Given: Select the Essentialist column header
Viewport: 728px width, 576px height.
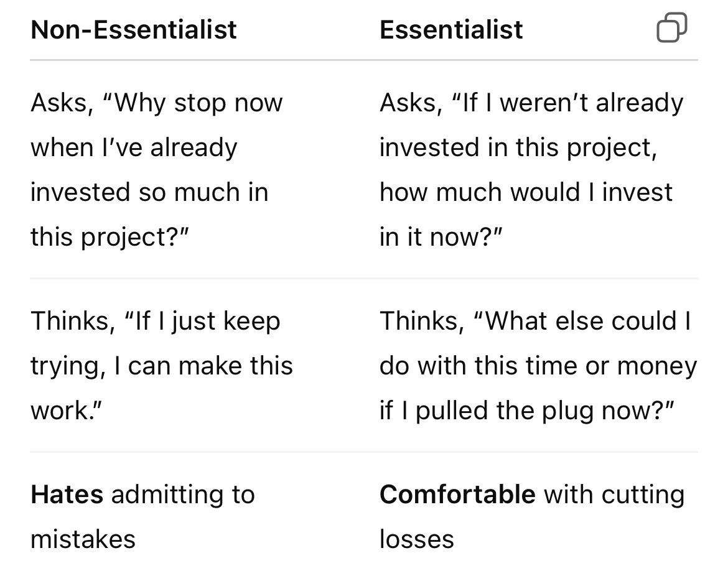Looking at the screenshot, I should (x=451, y=30).
